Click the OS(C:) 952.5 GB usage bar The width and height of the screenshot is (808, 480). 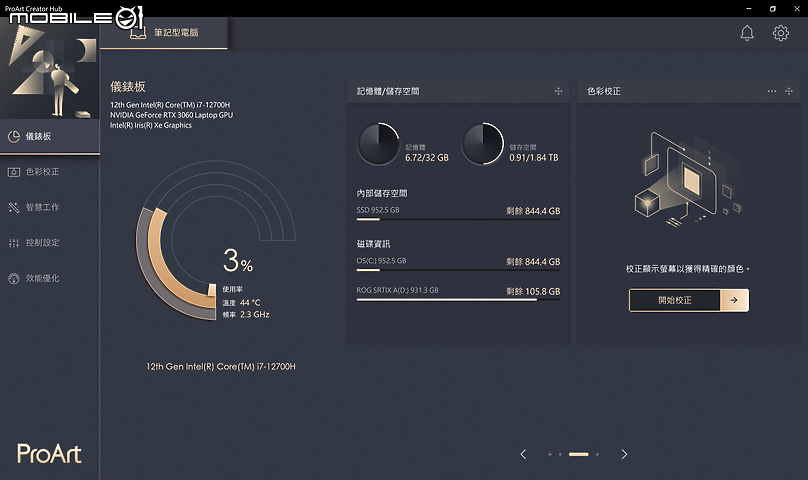point(458,270)
